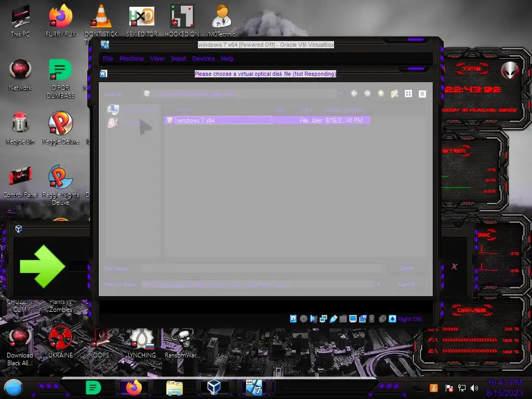Create a new folder in file dialog
Viewport: 532px width, 399px height.
(x=394, y=94)
